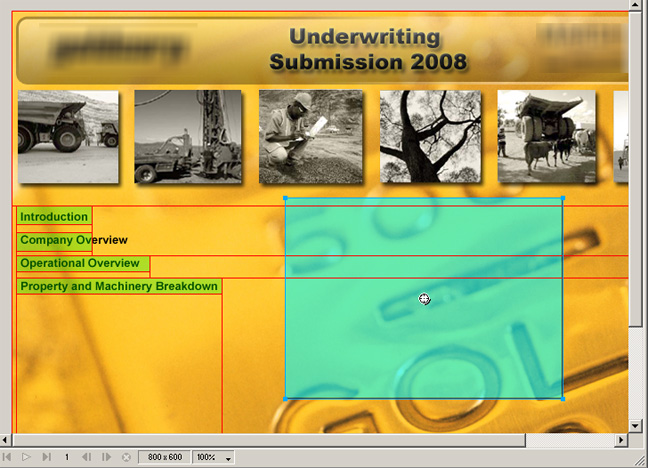Select the Property and Machinery Breakdown slice
The image size is (648, 468).
tap(119, 286)
